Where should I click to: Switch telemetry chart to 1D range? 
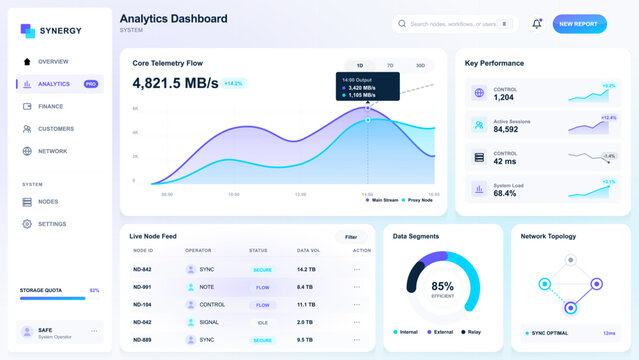click(x=360, y=66)
